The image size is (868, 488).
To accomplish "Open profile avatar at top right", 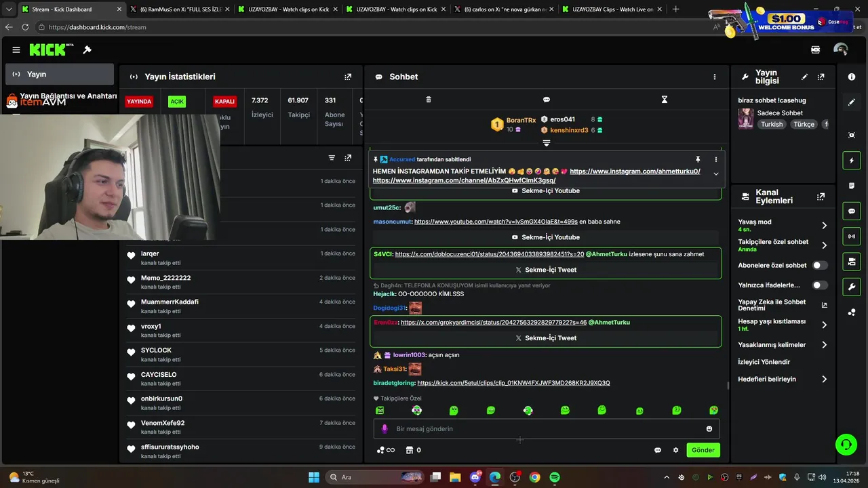I will [x=841, y=49].
